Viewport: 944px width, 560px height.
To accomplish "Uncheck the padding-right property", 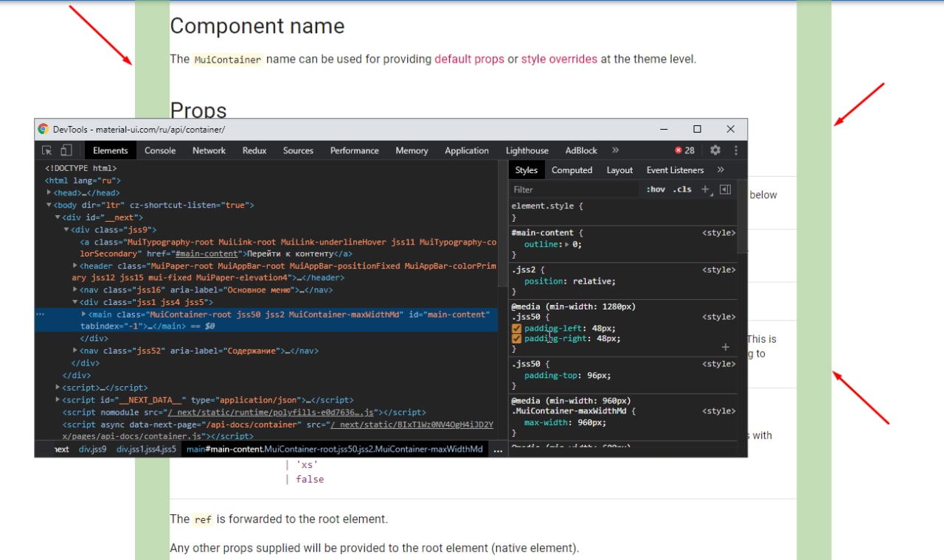I will click(x=517, y=339).
